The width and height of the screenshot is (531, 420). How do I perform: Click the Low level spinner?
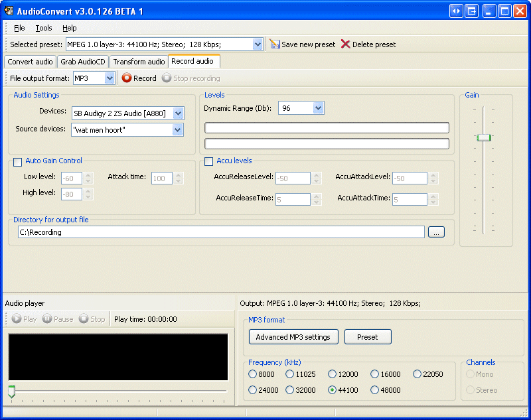88,178
